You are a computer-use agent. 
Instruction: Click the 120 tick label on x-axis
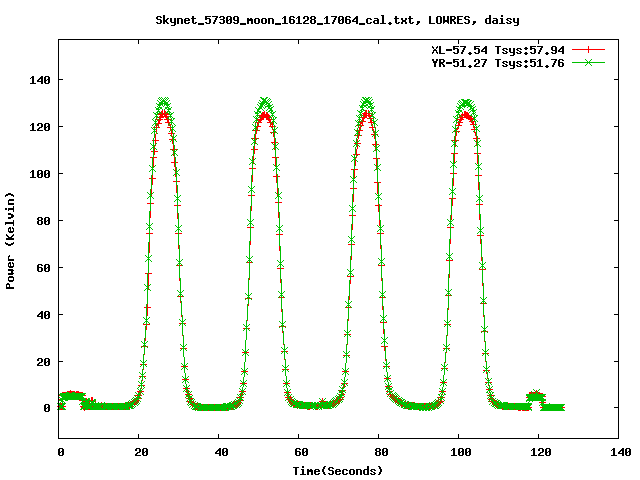tap(540, 452)
